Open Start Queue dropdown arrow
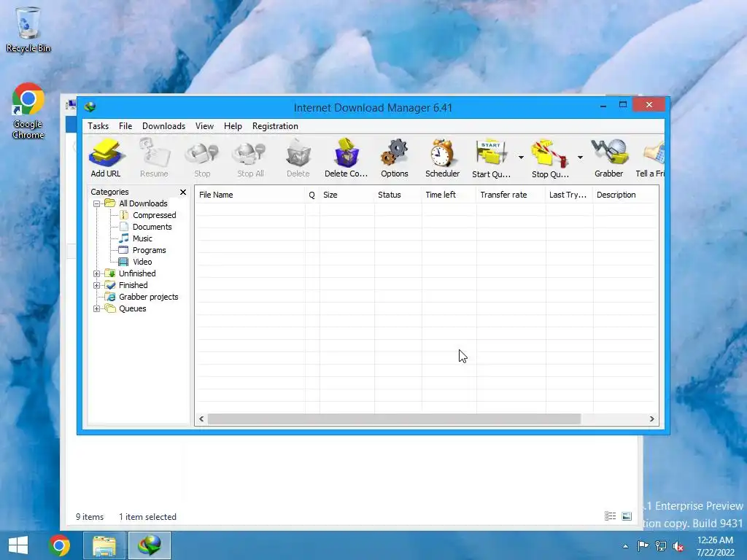747x560 pixels. point(521,157)
